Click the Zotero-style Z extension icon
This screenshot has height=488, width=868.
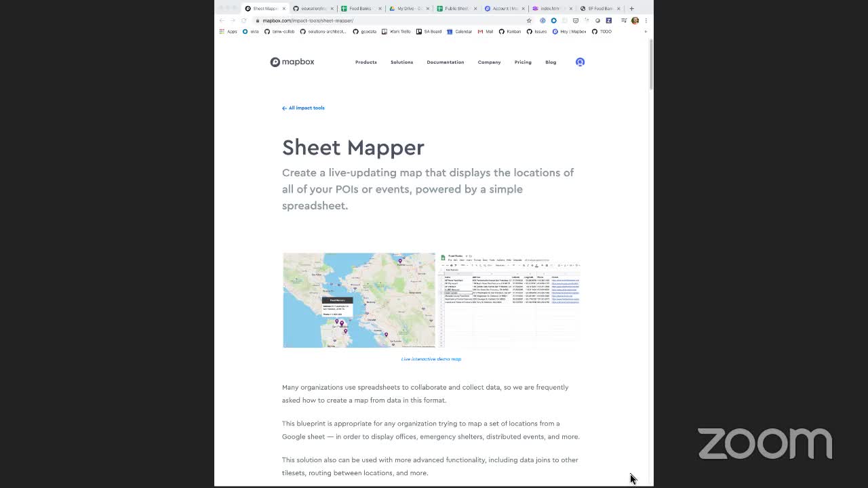pyautogui.click(x=608, y=20)
